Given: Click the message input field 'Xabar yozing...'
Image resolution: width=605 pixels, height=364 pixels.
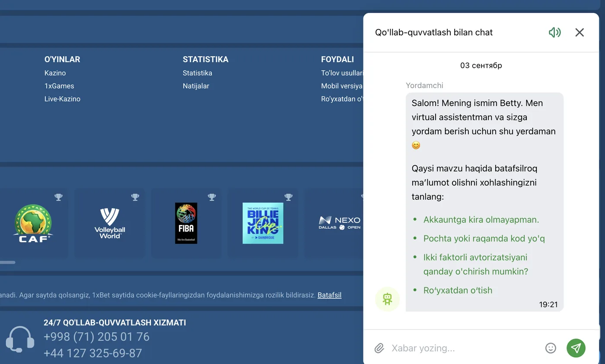Looking at the screenshot, I should coord(465,348).
